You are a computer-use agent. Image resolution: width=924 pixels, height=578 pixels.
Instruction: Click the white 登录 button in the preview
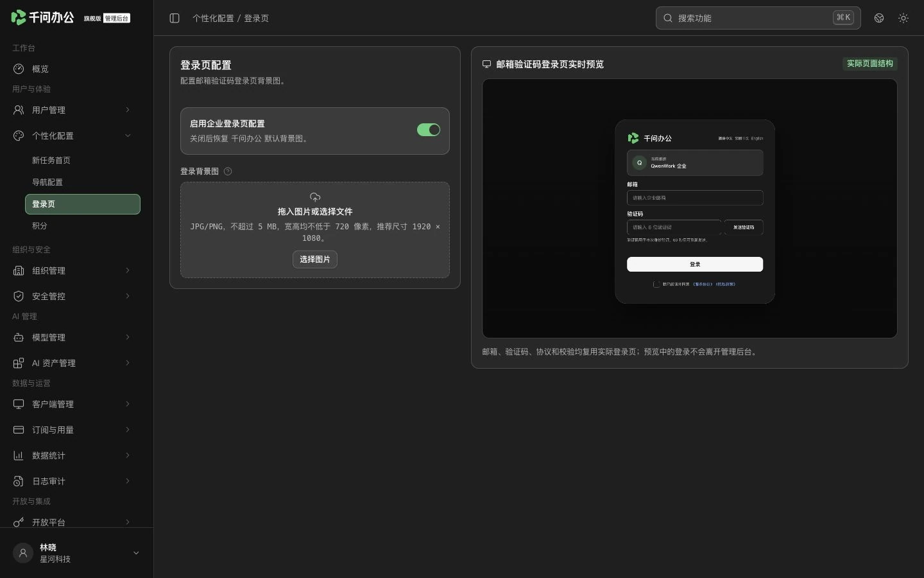click(x=695, y=264)
